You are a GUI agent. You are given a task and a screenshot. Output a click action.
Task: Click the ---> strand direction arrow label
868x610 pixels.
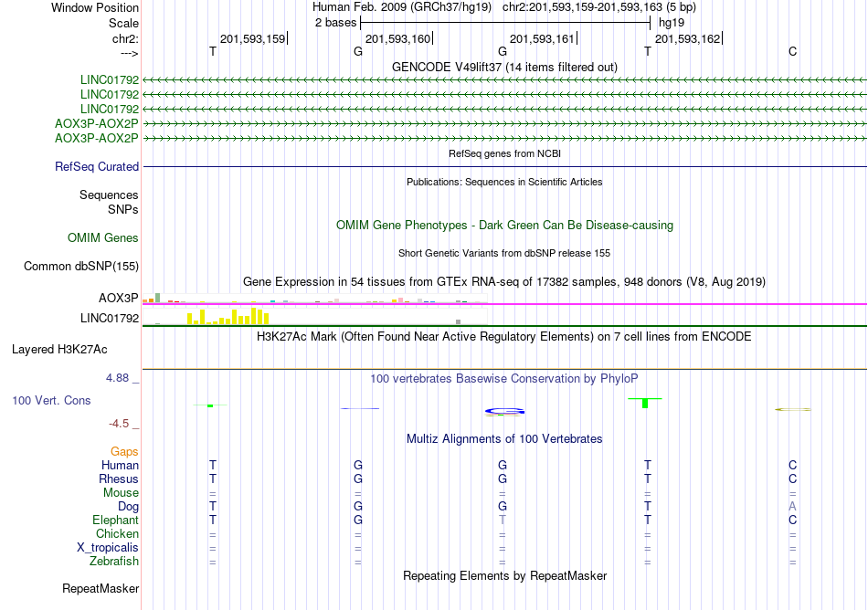point(129,53)
